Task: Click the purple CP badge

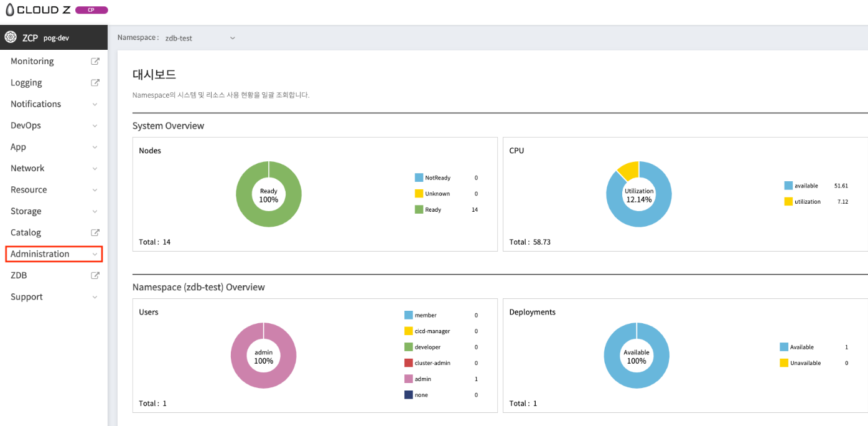Action: (x=91, y=10)
